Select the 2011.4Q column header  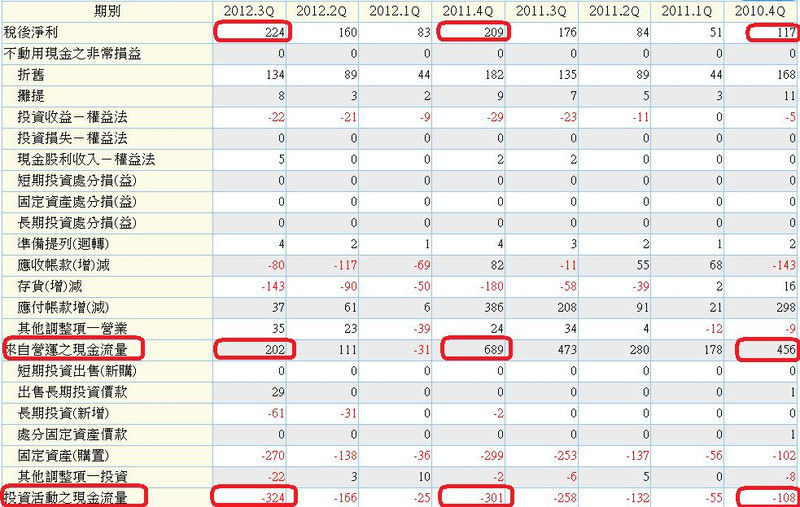[x=468, y=11]
